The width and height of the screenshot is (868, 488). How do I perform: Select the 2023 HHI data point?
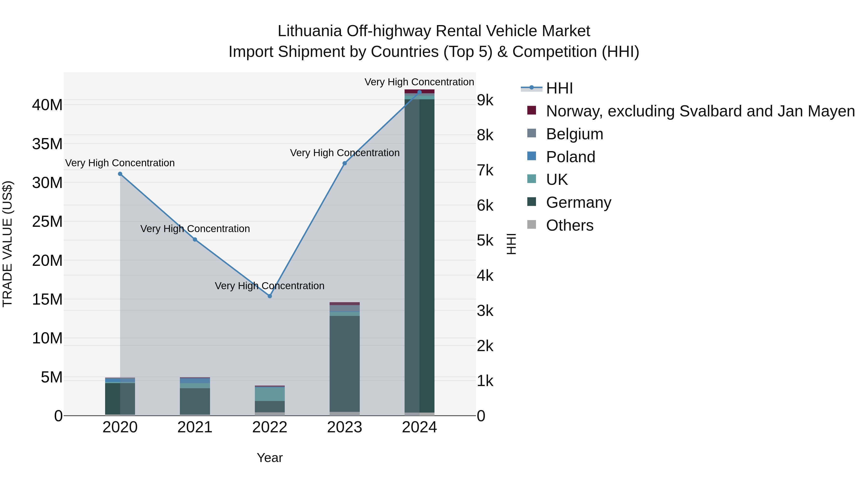(x=344, y=163)
